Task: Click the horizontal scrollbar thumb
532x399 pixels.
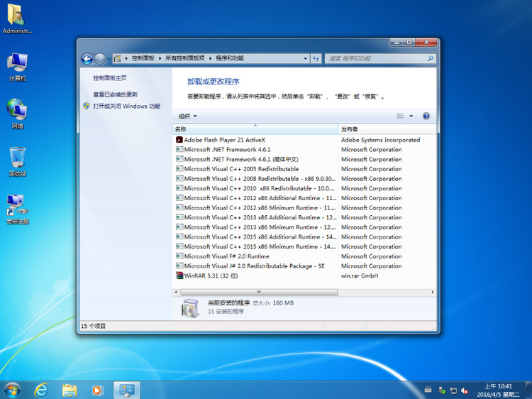Action: click(259, 292)
